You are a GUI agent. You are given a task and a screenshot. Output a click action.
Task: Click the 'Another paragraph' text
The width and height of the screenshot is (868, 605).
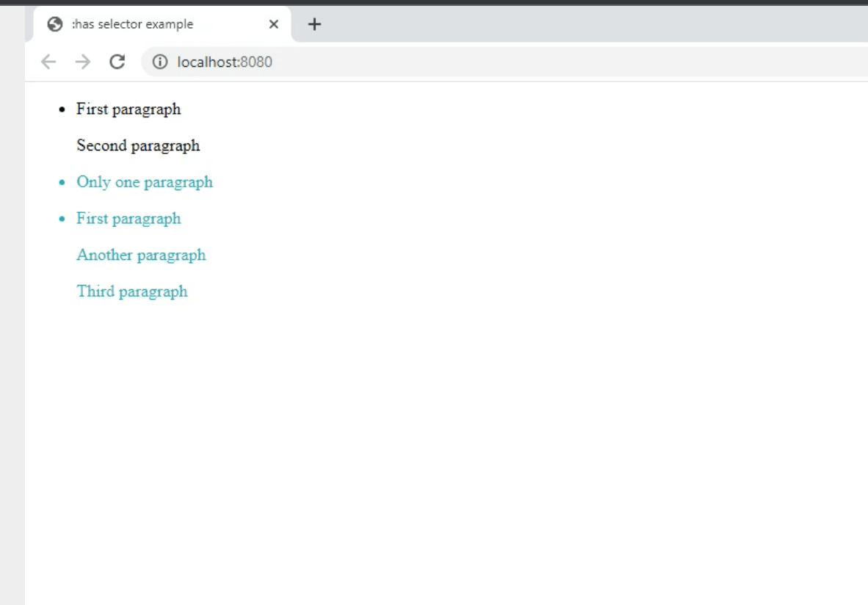click(x=141, y=256)
